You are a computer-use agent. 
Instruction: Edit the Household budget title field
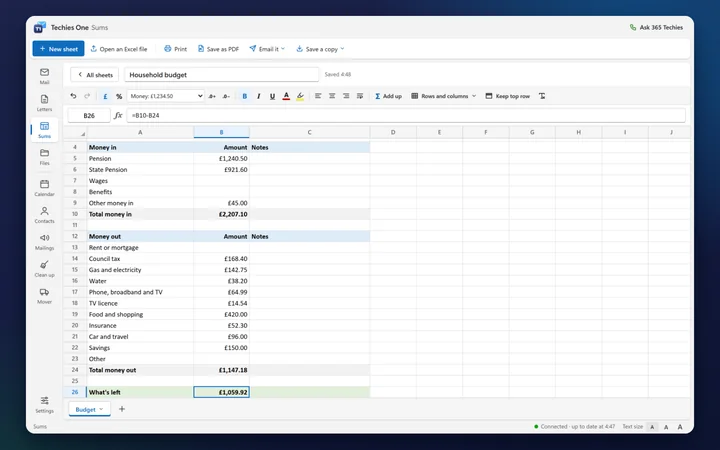(x=221, y=74)
